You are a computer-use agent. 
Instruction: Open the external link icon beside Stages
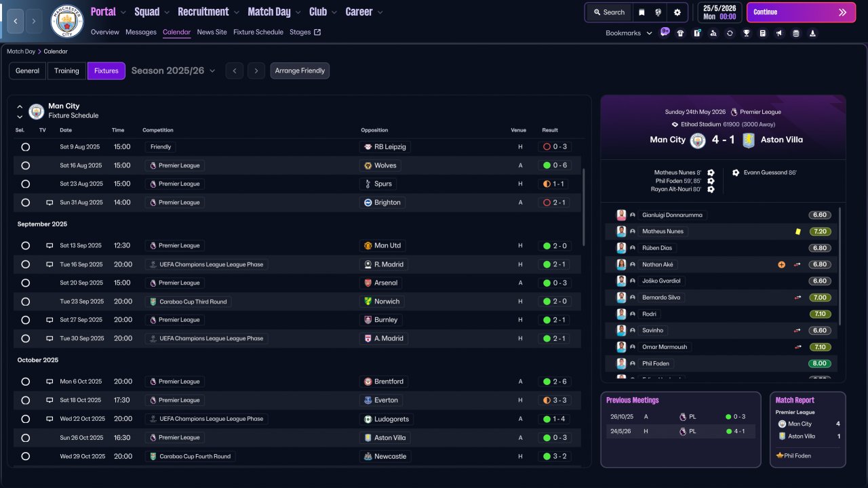[x=317, y=33]
